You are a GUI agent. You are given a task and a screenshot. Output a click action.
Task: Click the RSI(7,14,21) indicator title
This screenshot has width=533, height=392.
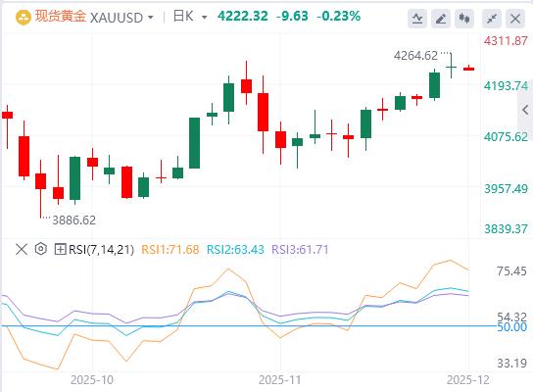101,250
